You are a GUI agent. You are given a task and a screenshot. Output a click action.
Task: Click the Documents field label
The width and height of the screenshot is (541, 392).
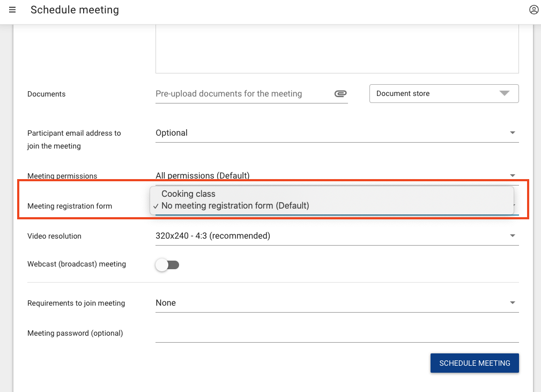click(46, 94)
